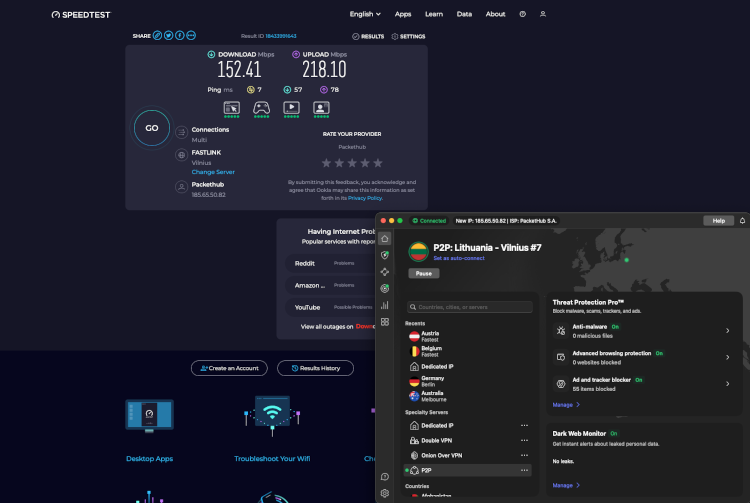This screenshot has width=750, height=503.
Task: Open NordVPN home sidebar icon
Action: click(385, 239)
